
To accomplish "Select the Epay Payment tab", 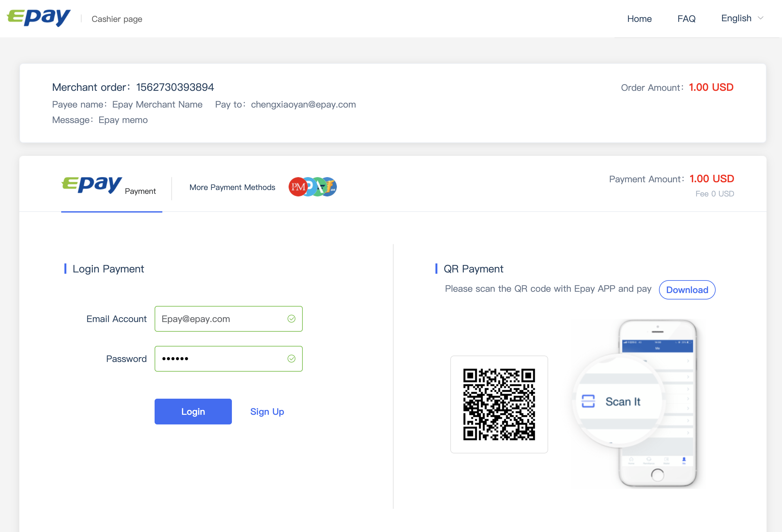I will 109,187.
